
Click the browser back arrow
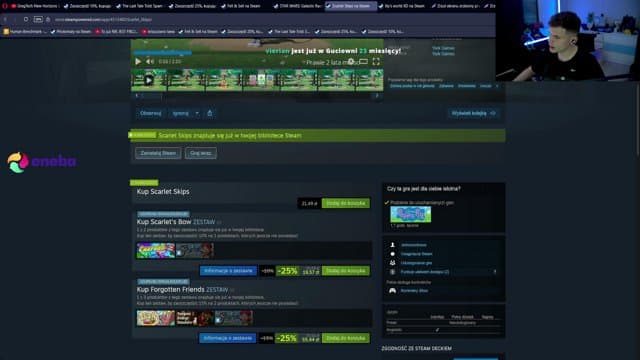point(5,19)
